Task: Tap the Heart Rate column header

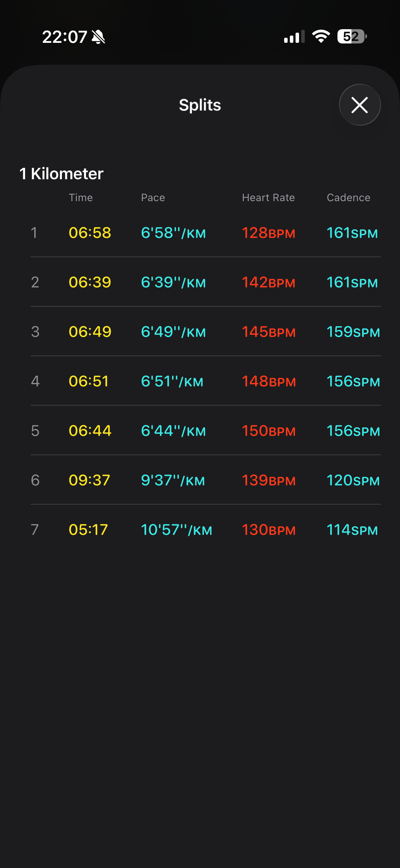Action: click(x=268, y=197)
